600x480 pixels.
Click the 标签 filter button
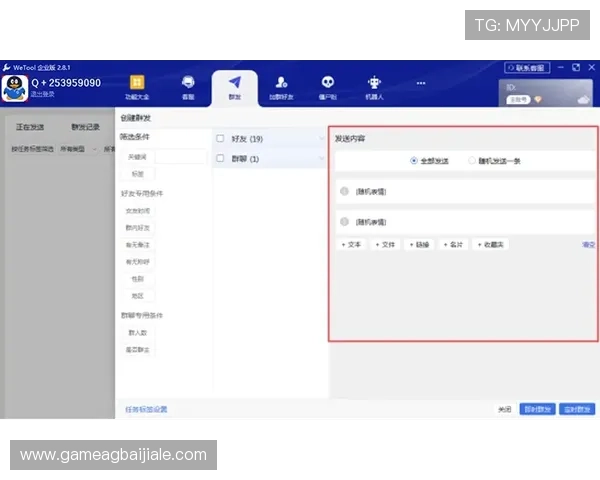(137, 174)
